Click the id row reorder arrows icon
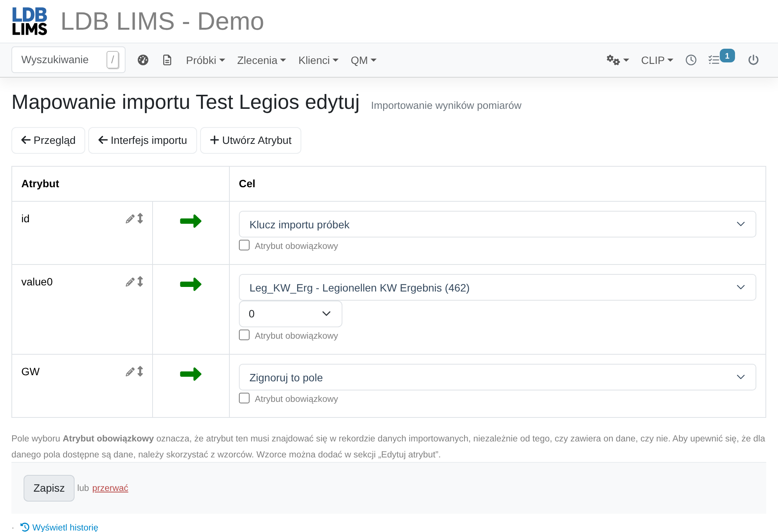This screenshot has height=532, width=778. (x=140, y=218)
